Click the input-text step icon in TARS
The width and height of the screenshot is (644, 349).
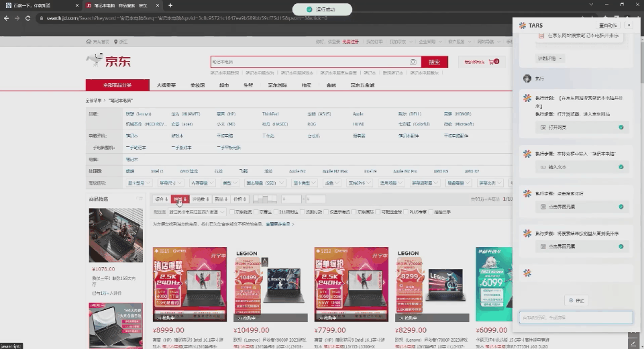click(543, 167)
